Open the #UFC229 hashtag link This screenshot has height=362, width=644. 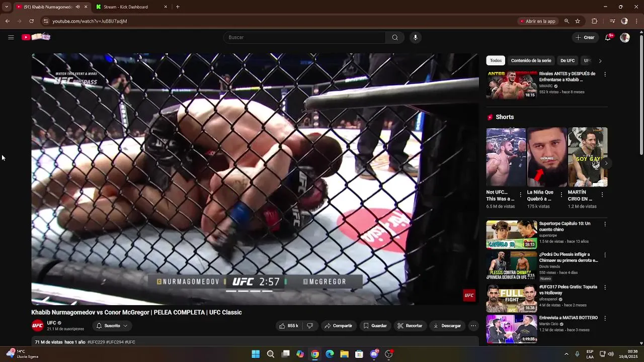pos(96,342)
